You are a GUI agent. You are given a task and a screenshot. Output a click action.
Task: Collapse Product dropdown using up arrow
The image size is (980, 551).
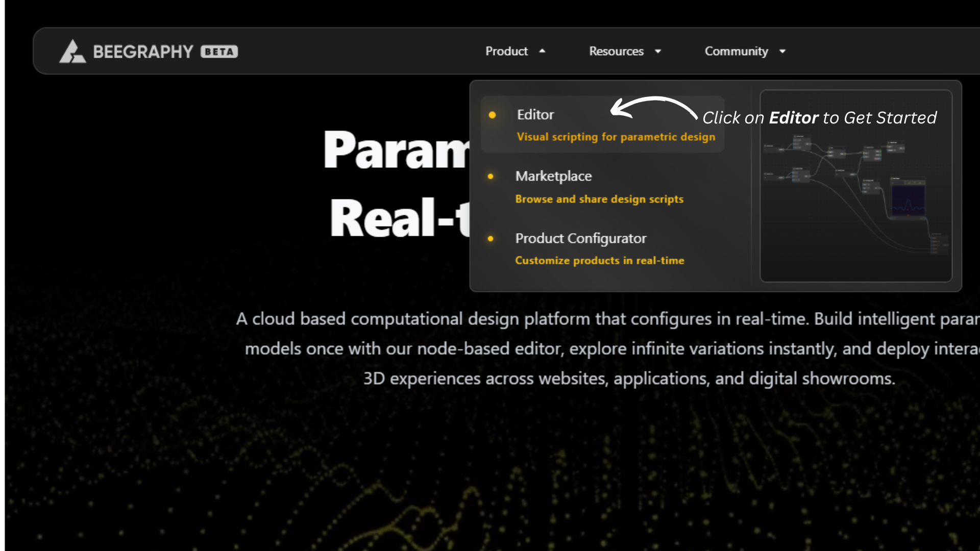542,52
